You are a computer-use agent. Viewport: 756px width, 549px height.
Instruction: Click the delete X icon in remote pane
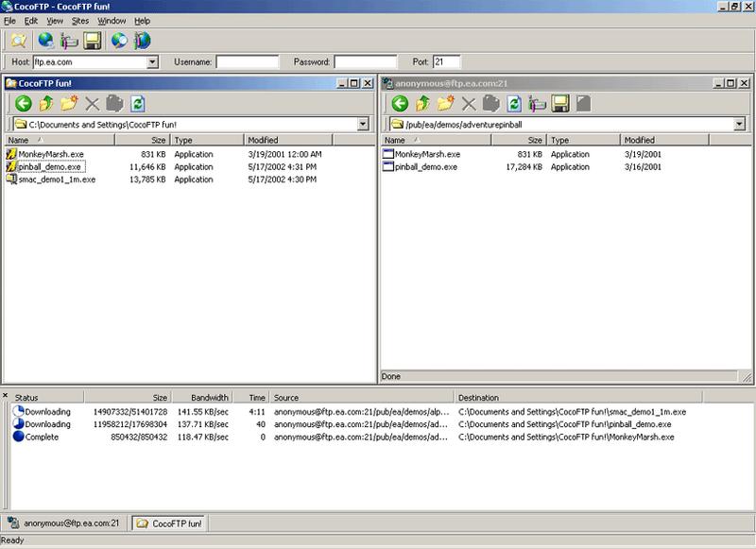(x=468, y=103)
